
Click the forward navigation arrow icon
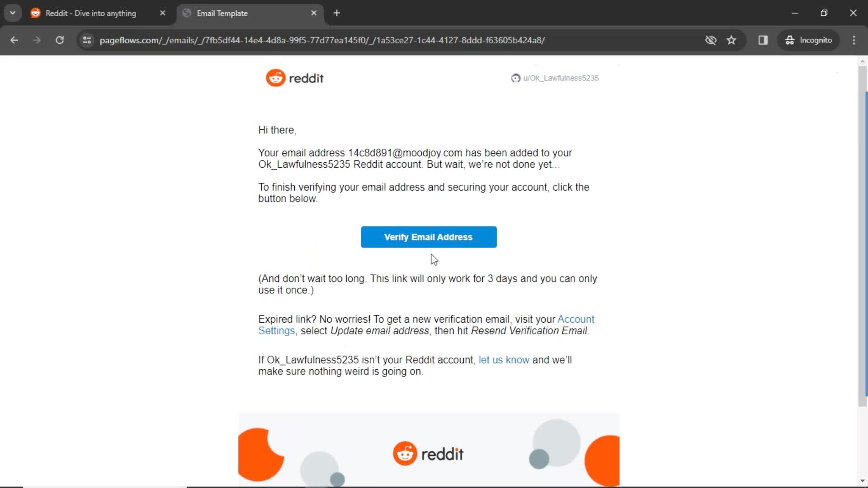click(36, 40)
